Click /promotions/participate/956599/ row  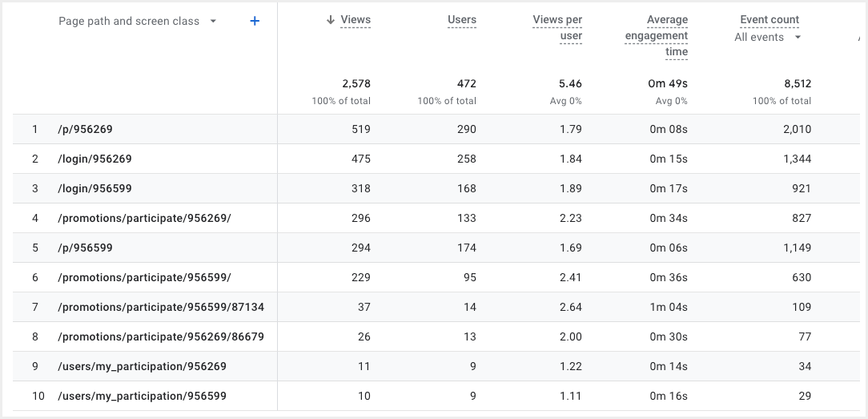144,277
